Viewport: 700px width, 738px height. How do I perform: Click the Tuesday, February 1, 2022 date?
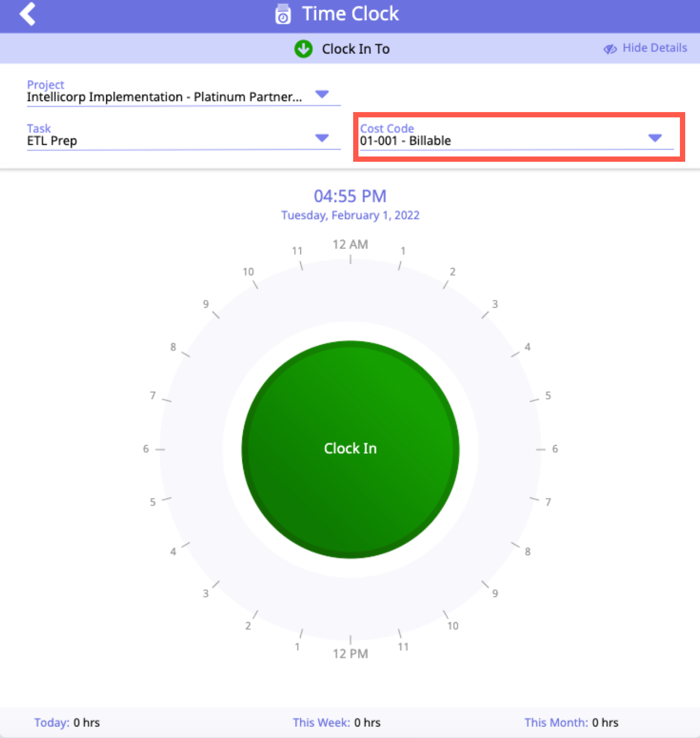[x=350, y=216]
